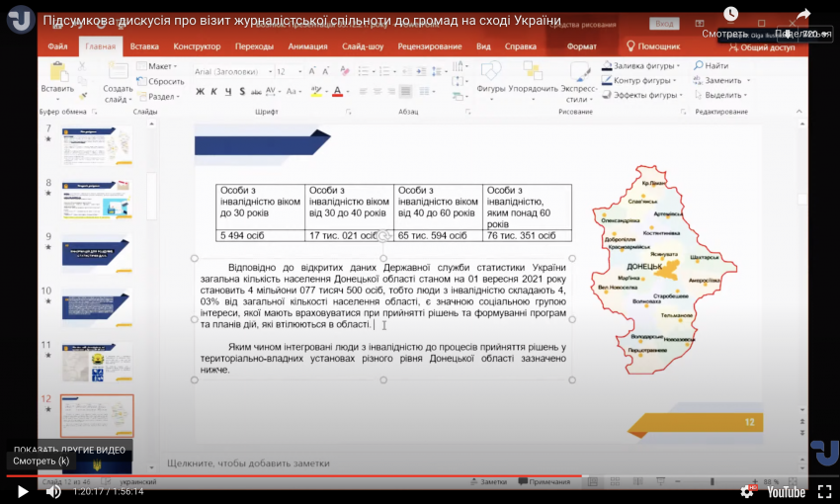
Task: Expand the Макет layout dropdown
Action: [157, 66]
